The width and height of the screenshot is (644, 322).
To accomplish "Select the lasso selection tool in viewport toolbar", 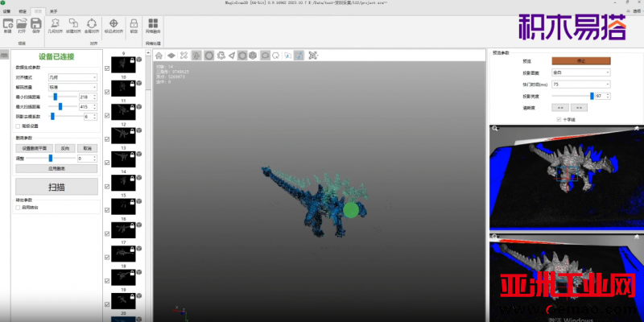I will tap(266, 56).
